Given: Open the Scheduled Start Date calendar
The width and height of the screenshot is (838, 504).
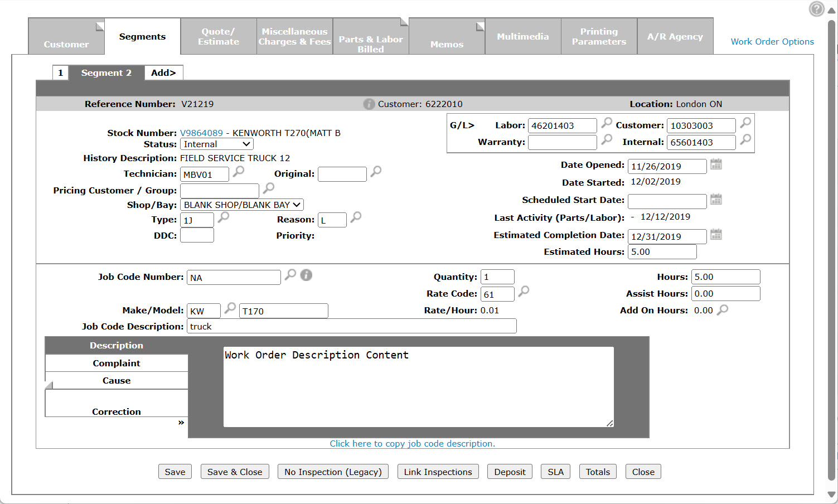Looking at the screenshot, I should pyautogui.click(x=716, y=199).
